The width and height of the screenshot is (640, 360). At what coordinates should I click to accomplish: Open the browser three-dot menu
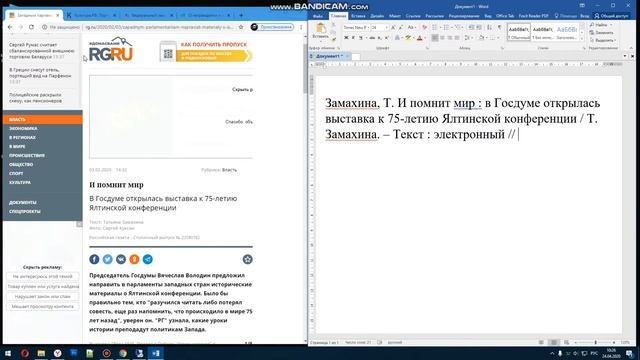click(301, 27)
